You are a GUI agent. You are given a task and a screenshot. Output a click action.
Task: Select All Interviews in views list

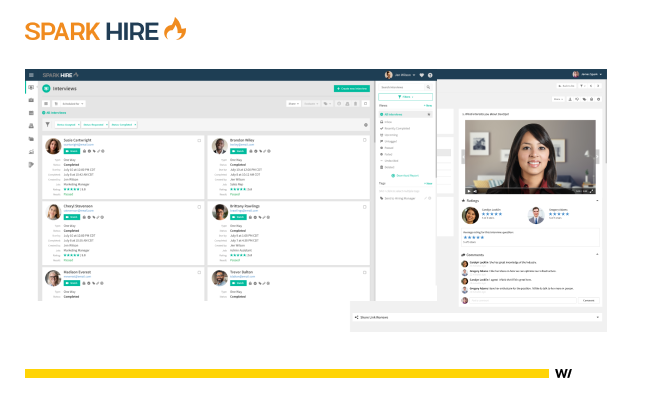coord(394,115)
